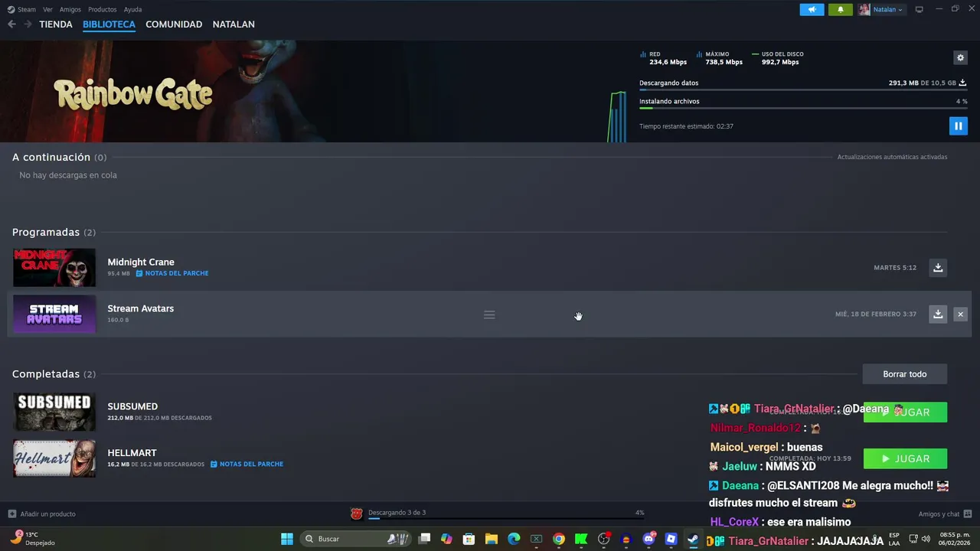Open the weather widget showing 13°C

(x=34, y=539)
